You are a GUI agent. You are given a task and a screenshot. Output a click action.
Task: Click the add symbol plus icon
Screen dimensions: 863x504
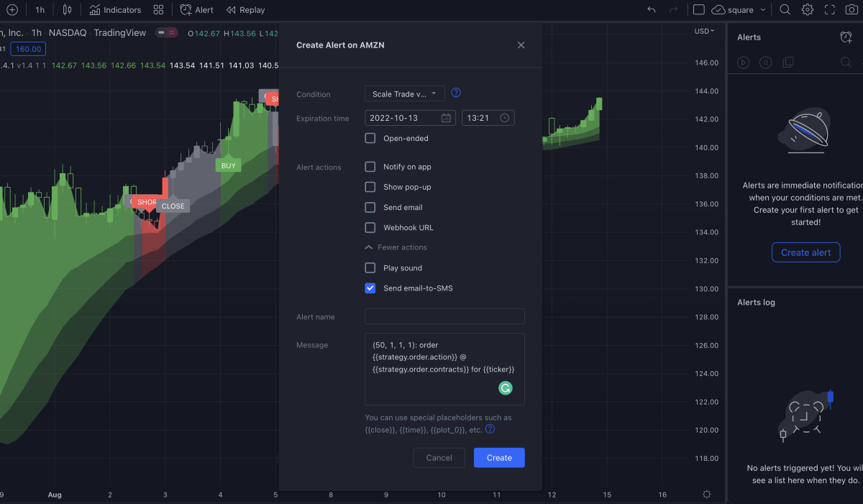point(12,10)
